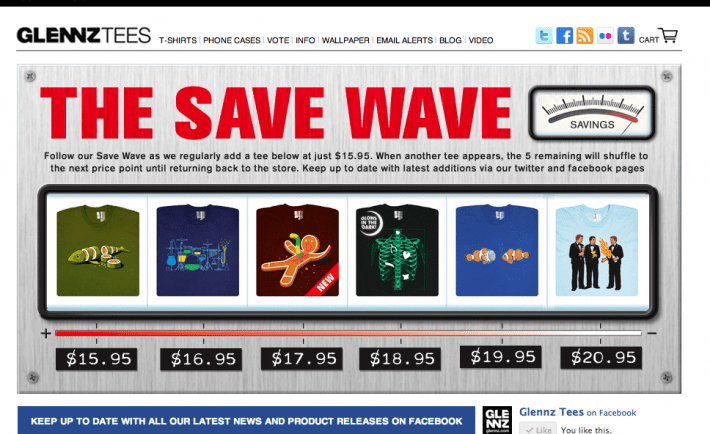
Task: Click the Savings gauge meter
Action: (592, 113)
